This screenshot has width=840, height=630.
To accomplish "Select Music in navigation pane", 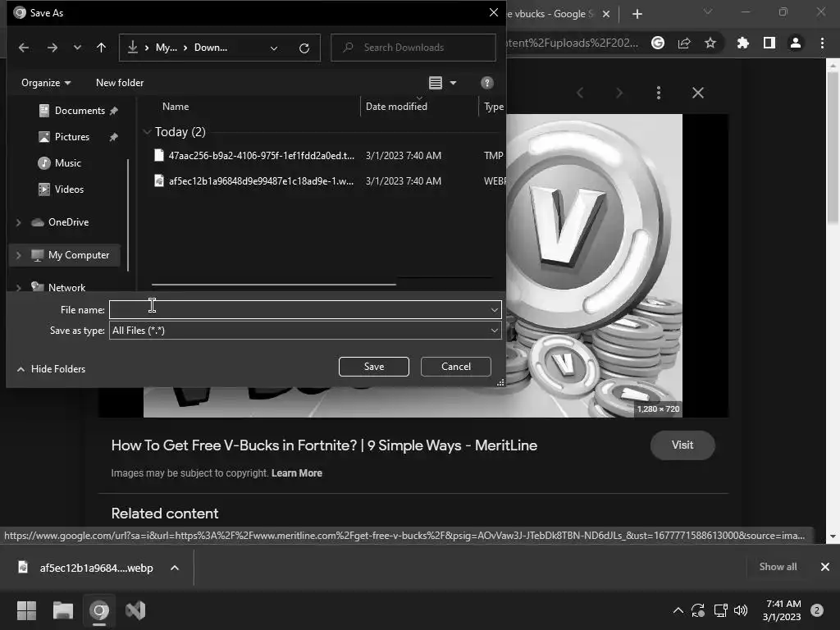I will 67,163.
